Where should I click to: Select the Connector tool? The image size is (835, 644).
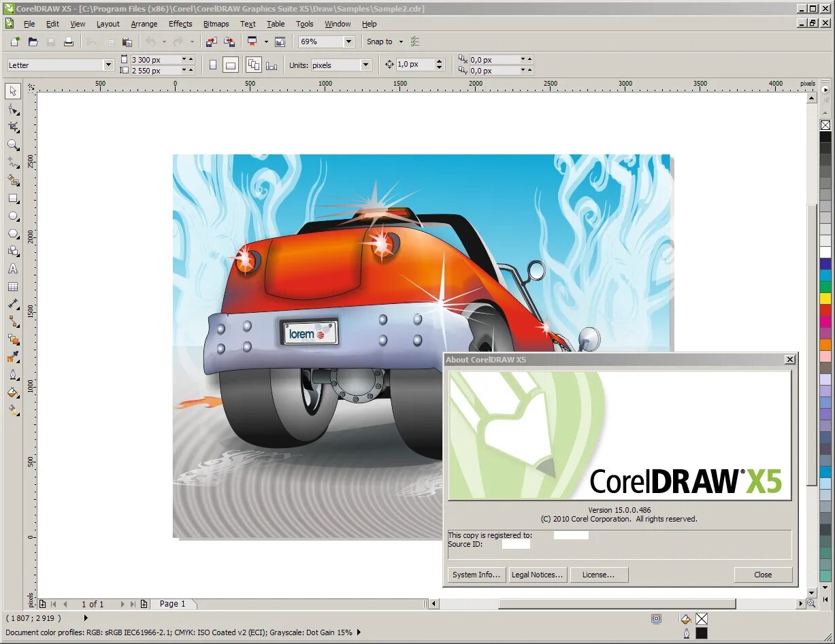pos(13,322)
